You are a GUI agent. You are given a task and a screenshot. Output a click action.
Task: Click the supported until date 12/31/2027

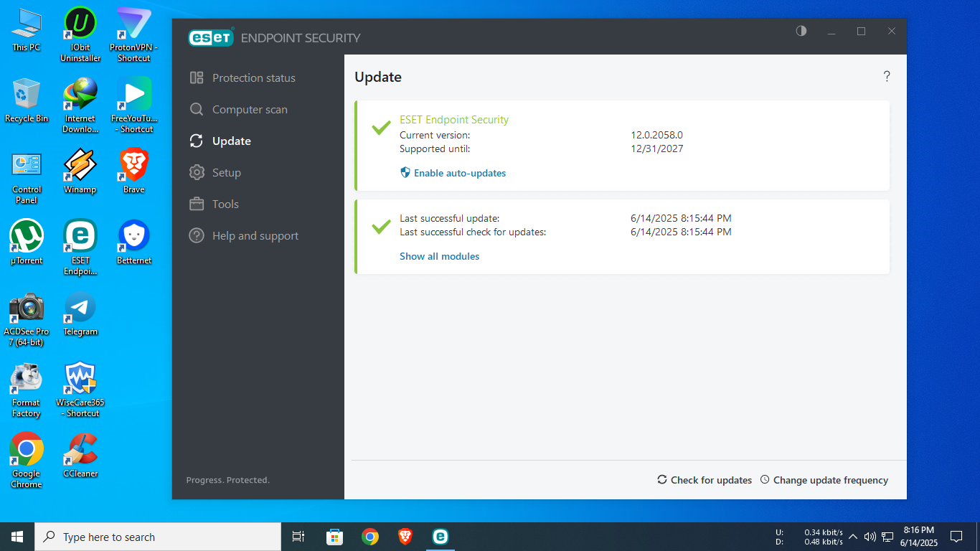pos(656,149)
